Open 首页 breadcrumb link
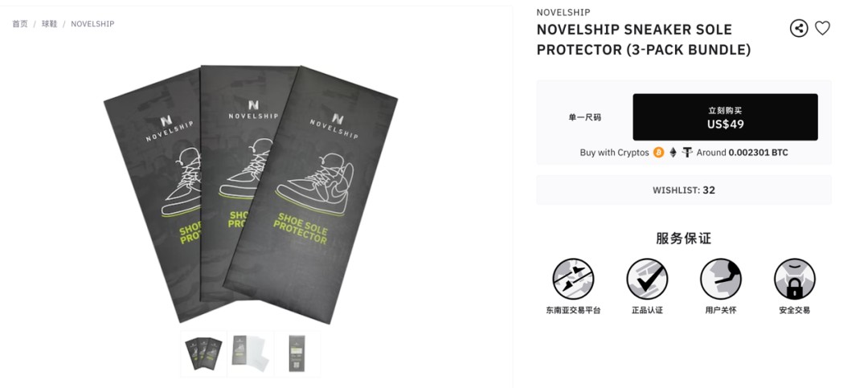The width and height of the screenshot is (868, 388). click(x=20, y=24)
